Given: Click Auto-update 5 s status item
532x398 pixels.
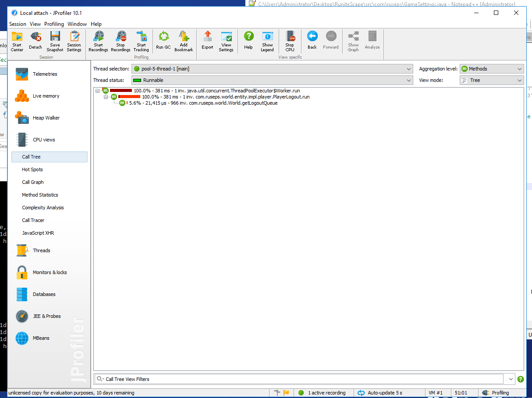Looking at the screenshot, I should click(x=380, y=393).
